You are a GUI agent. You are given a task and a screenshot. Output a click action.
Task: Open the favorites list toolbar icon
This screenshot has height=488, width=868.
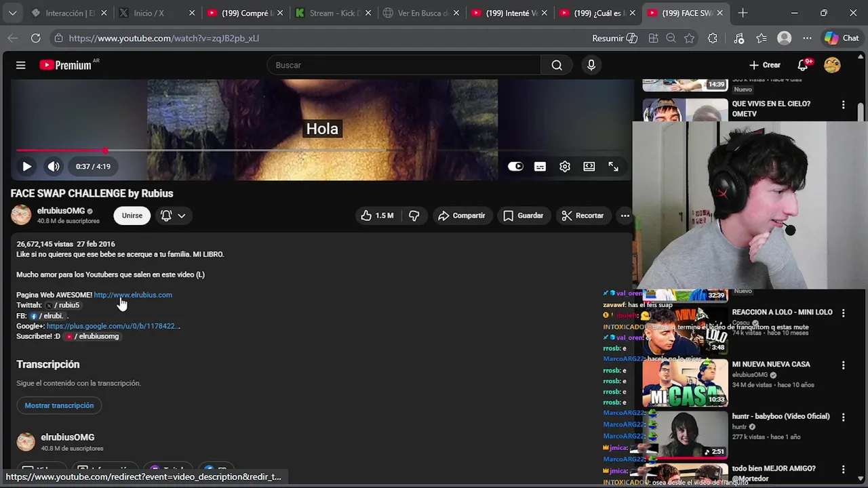[762, 38]
